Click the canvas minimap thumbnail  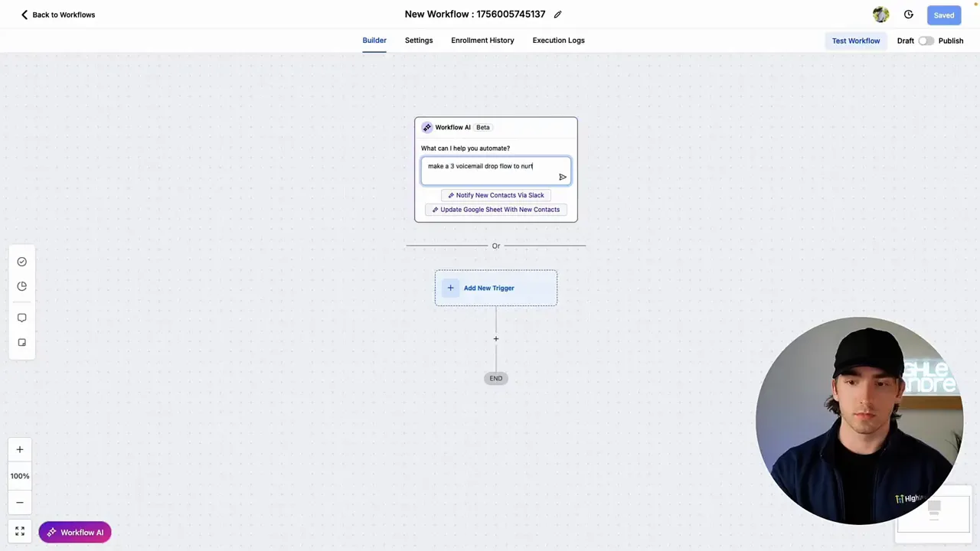933,513
